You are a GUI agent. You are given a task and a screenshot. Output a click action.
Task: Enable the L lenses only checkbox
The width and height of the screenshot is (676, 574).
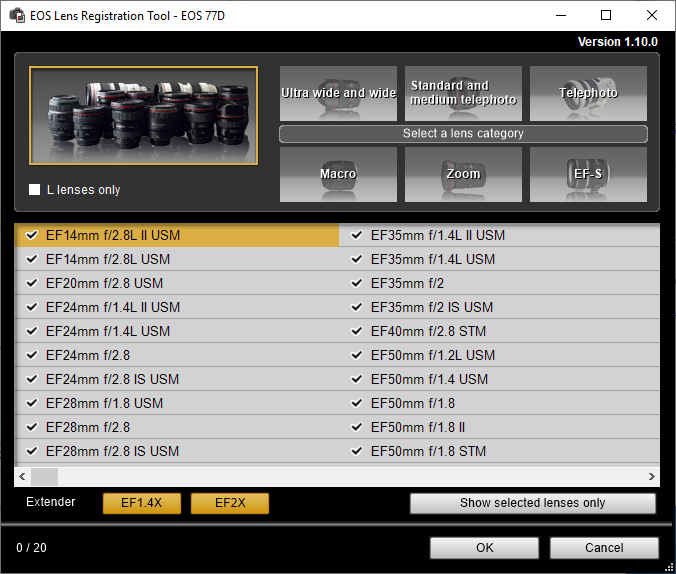coord(35,190)
